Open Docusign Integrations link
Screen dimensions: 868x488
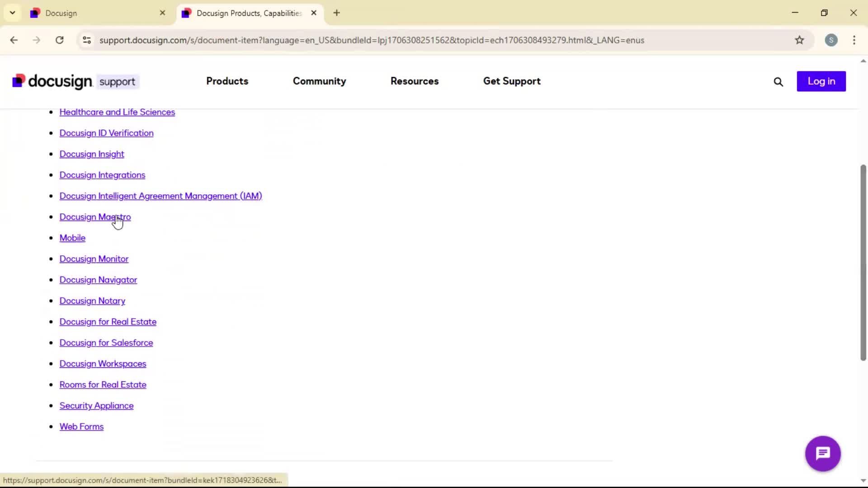[102, 175]
